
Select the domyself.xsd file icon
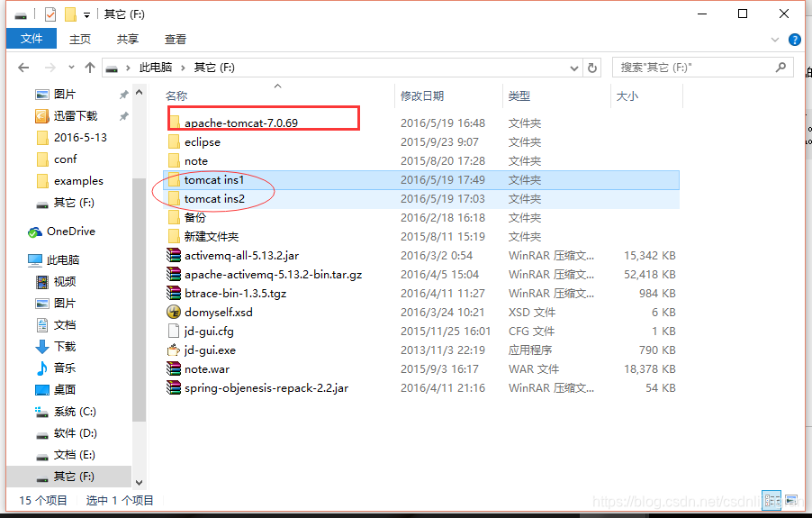(174, 313)
